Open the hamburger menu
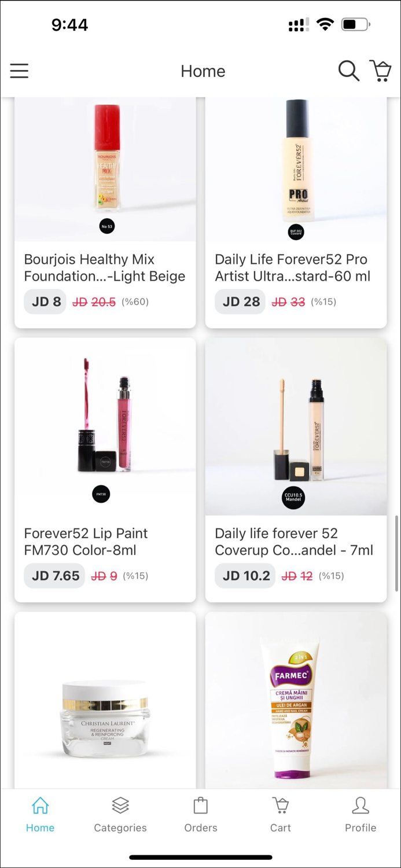Viewport: 401px width, 868px height. pos(19,71)
